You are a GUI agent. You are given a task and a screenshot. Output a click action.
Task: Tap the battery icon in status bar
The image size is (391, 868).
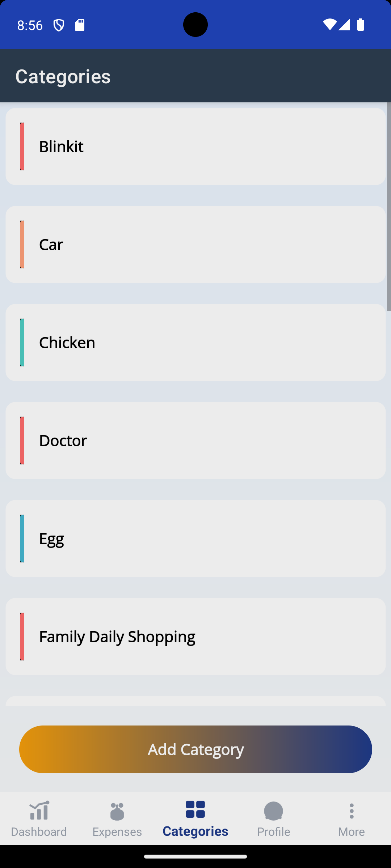(x=360, y=25)
